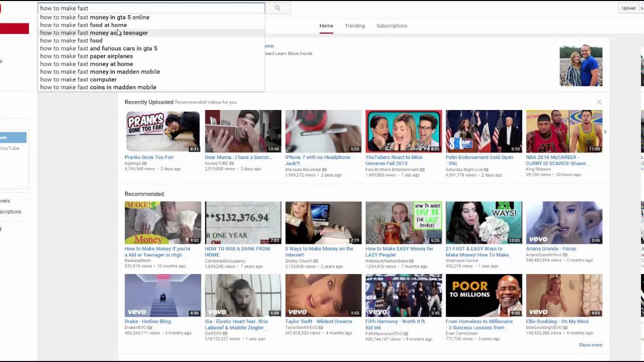Screen dimensions: 644x362
Task: Open the Trending tab
Action: 355,26
